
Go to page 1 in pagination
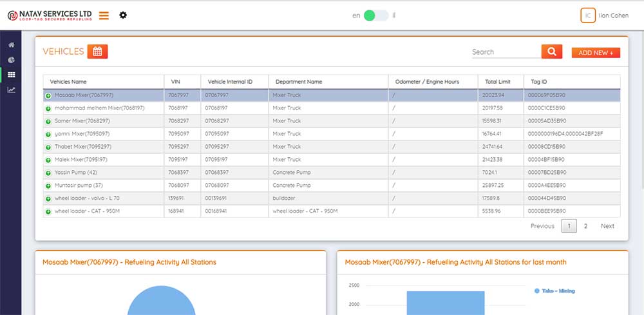click(x=569, y=226)
